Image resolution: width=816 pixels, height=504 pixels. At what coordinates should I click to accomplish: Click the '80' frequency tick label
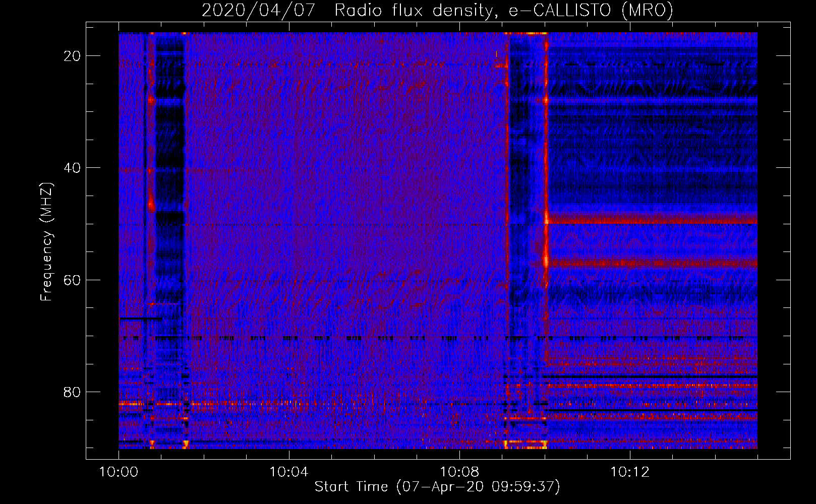click(72, 392)
